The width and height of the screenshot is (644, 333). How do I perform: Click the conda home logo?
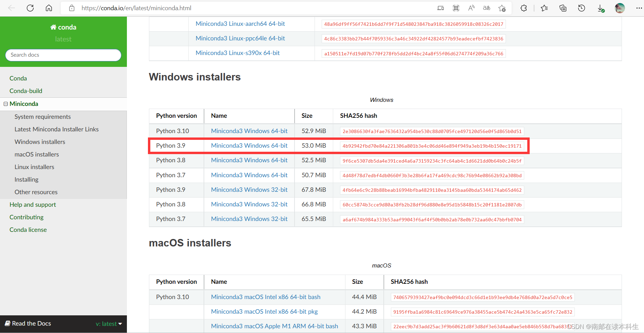pyautogui.click(x=63, y=27)
